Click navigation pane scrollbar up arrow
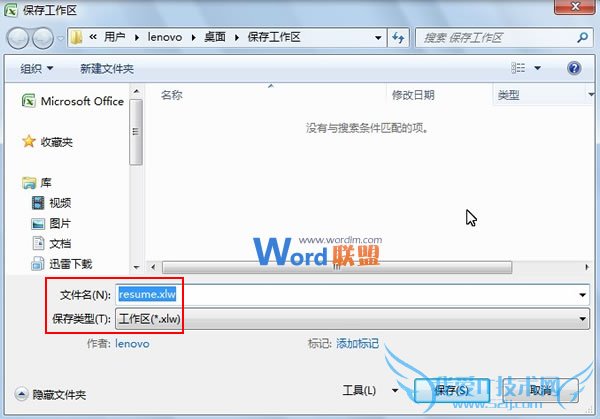600x419 pixels. click(136, 92)
